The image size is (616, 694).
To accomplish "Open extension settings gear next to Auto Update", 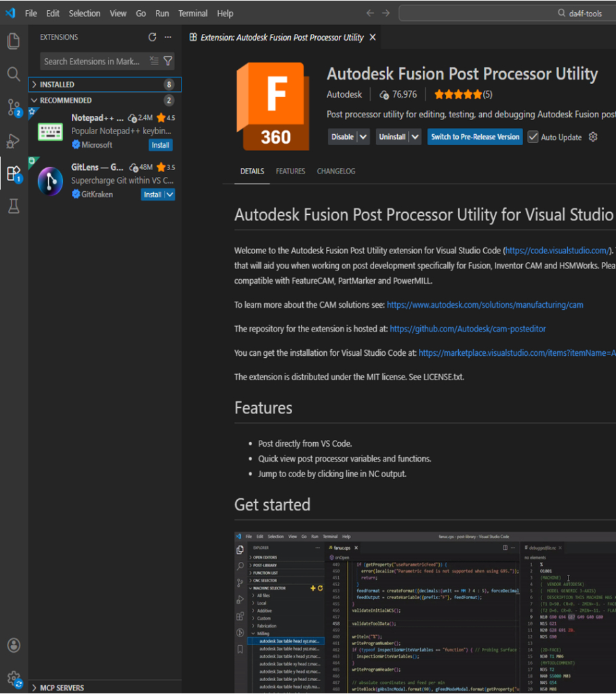I will coord(593,137).
